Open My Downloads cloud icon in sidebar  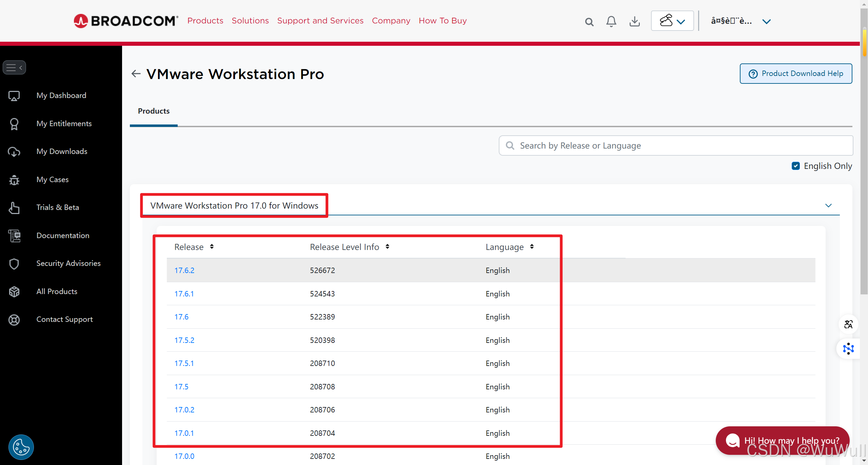[14, 152]
